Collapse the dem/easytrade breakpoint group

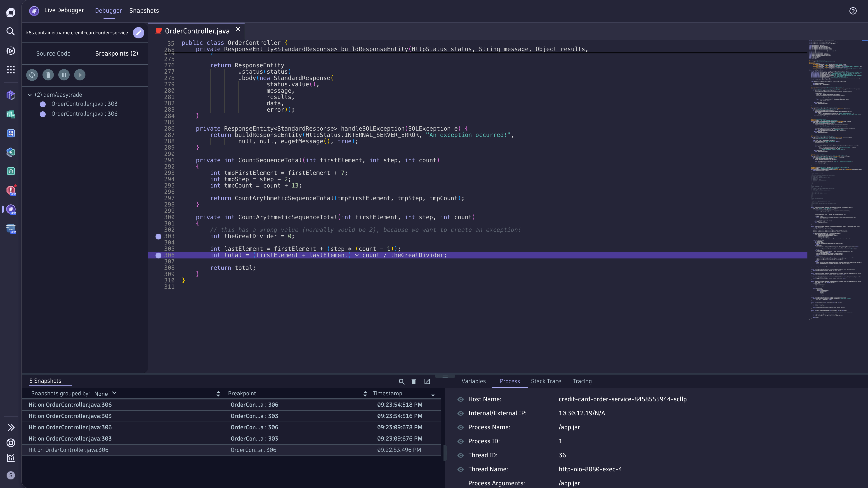click(x=30, y=95)
